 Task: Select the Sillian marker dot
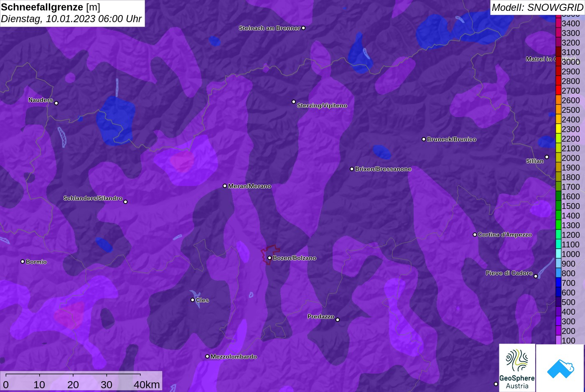tap(547, 157)
